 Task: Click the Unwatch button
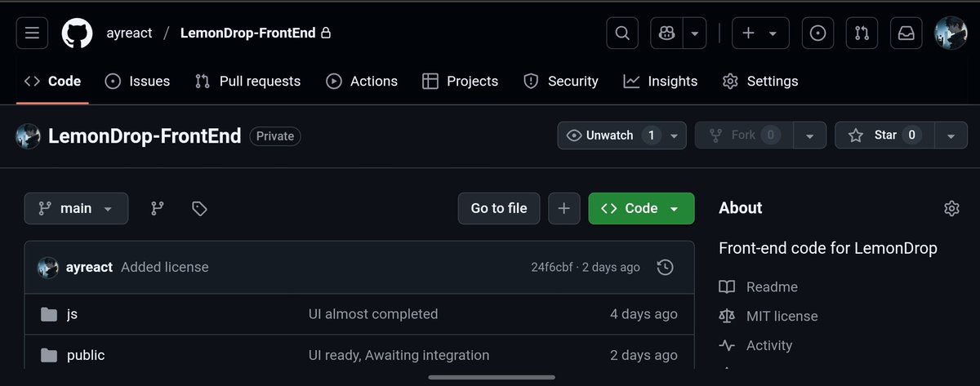click(610, 135)
